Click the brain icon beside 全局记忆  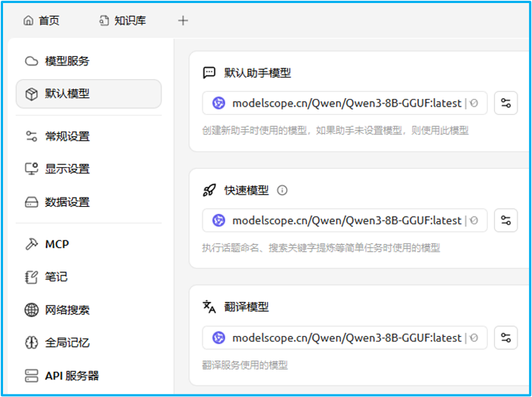(x=31, y=343)
